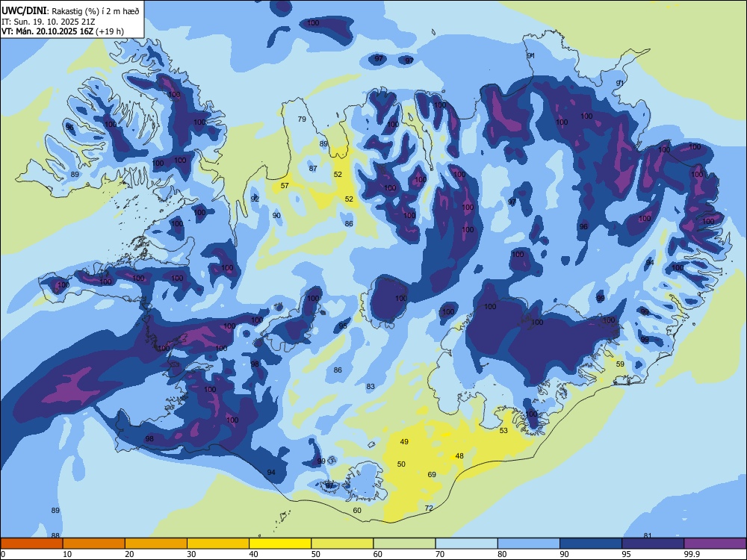The height and width of the screenshot is (560, 747).
Task: Click the map value 81 over the ocean
Action: pos(648,535)
